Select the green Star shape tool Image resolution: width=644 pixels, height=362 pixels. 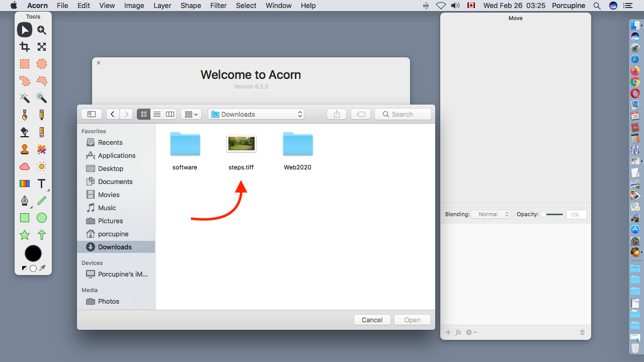tap(25, 235)
